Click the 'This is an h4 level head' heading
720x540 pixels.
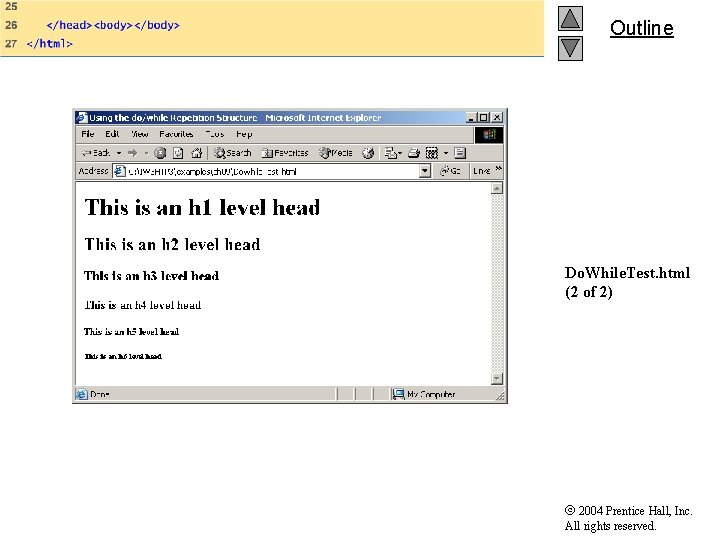tap(143, 305)
